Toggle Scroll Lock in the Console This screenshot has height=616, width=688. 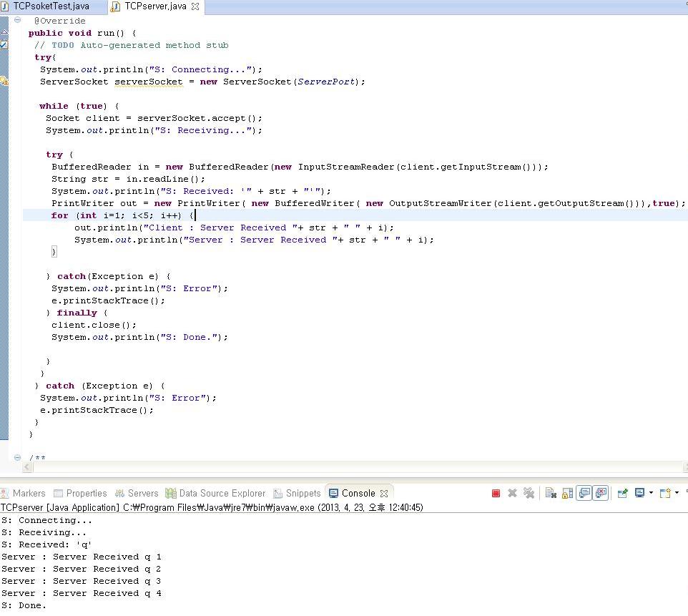[x=567, y=493]
